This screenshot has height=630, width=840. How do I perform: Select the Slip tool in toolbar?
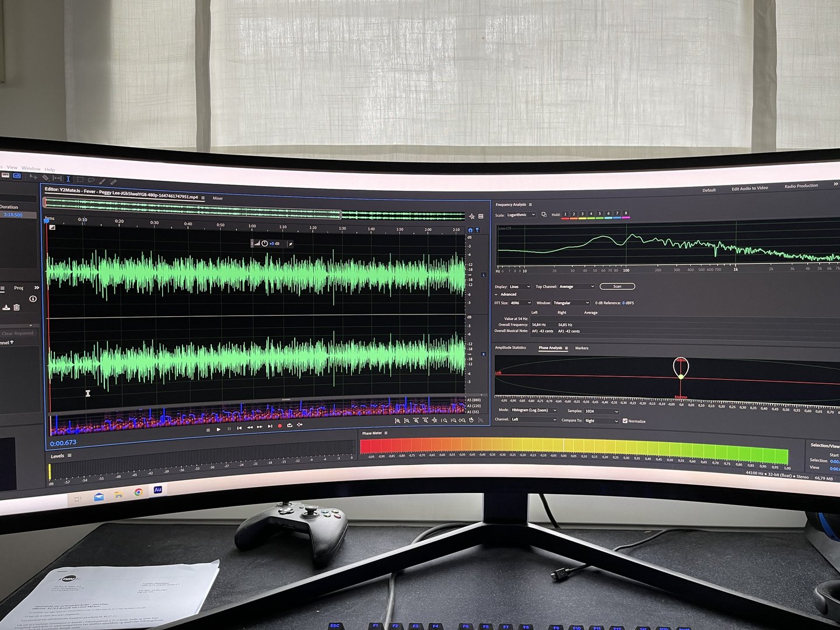pyautogui.click(x=57, y=178)
